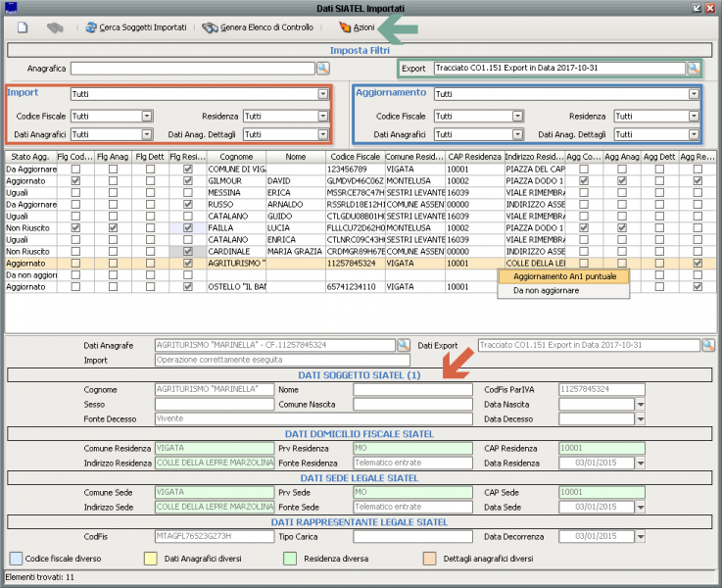
Task: Expand the Aggiornamento filter dropdown
Action: tap(694, 95)
